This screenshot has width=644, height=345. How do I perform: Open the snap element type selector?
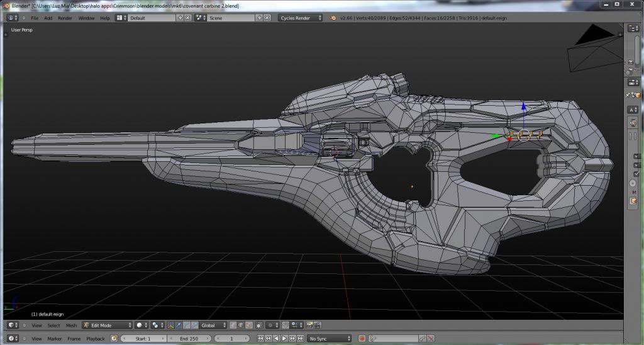pyautogui.click(x=297, y=325)
